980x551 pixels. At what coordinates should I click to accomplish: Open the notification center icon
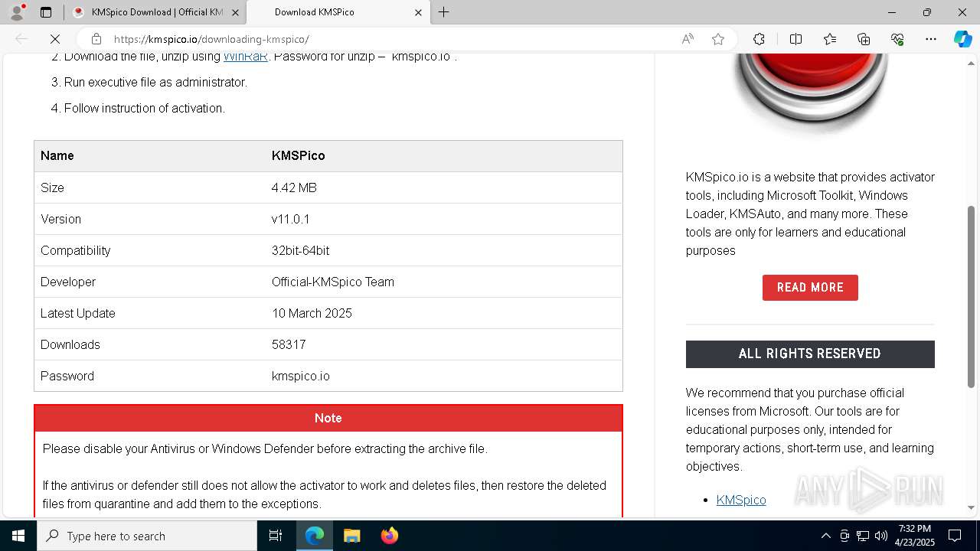(x=955, y=536)
